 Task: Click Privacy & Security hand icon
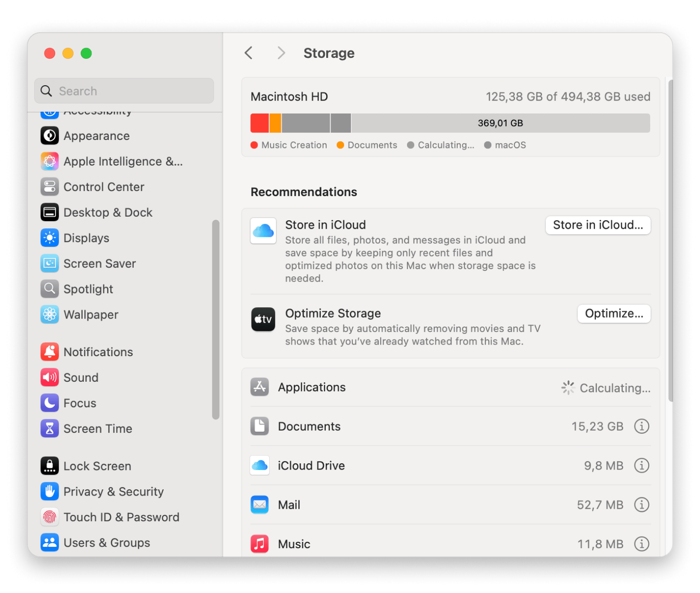pos(50,491)
